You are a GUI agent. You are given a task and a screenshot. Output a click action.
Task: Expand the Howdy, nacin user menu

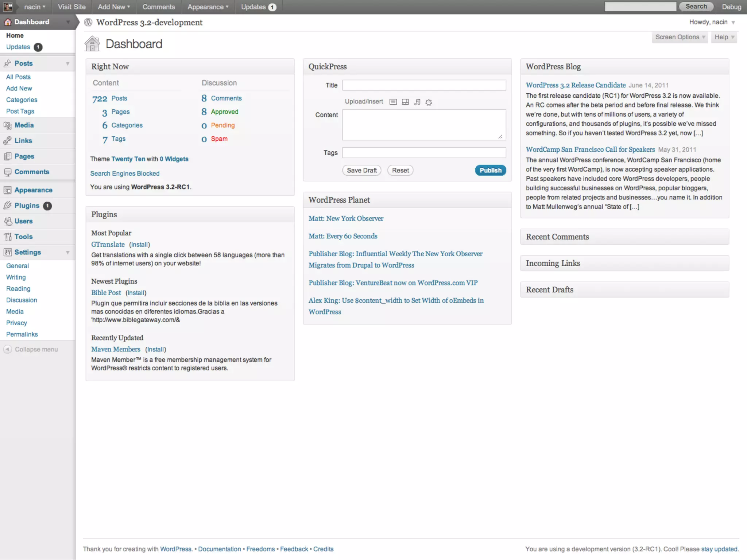pyautogui.click(x=712, y=22)
